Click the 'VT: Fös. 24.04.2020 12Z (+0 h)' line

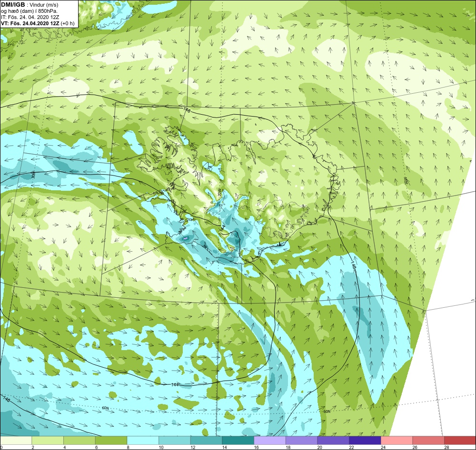pyautogui.click(x=37, y=23)
